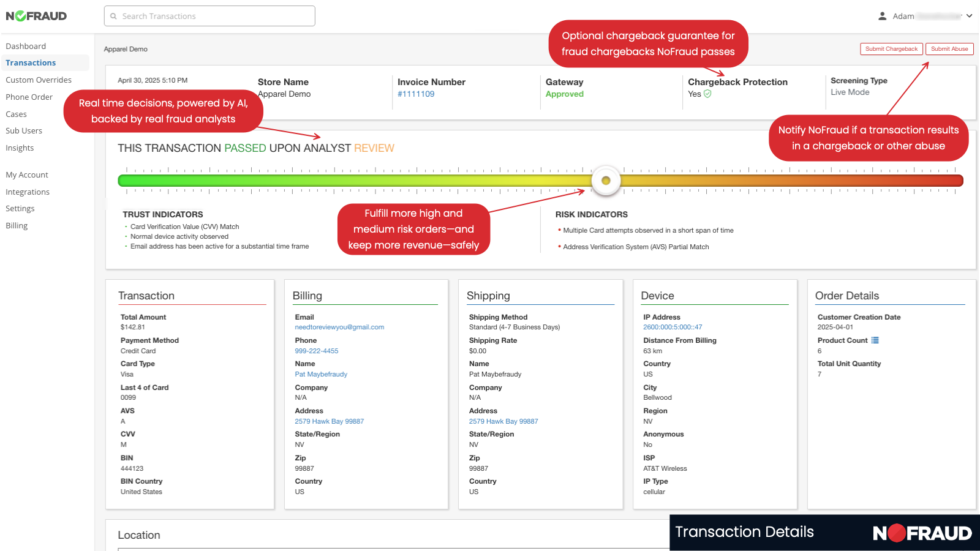Viewport: 980px width, 551px height.
Task: Click the Location section heading
Action: [139, 535]
